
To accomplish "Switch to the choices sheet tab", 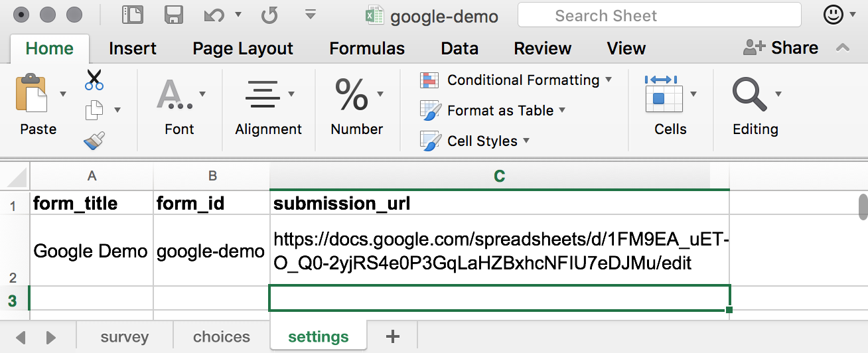I will (x=222, y=337).
